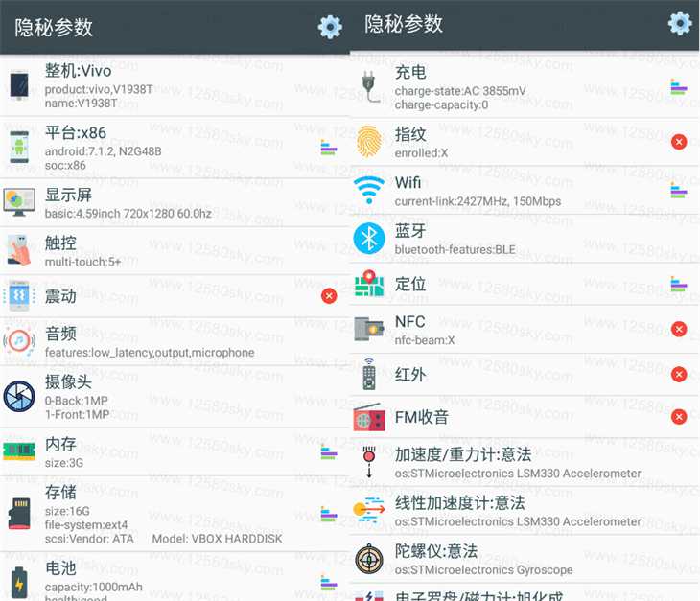Tap the gyroscope icon beside 陀螺仪

click(x=369, y=559)
